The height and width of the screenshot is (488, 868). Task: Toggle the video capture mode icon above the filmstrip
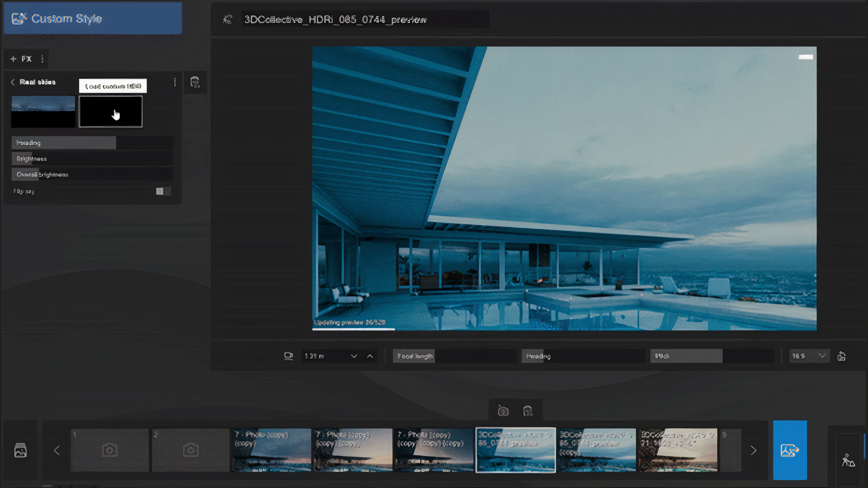(528, 411)
